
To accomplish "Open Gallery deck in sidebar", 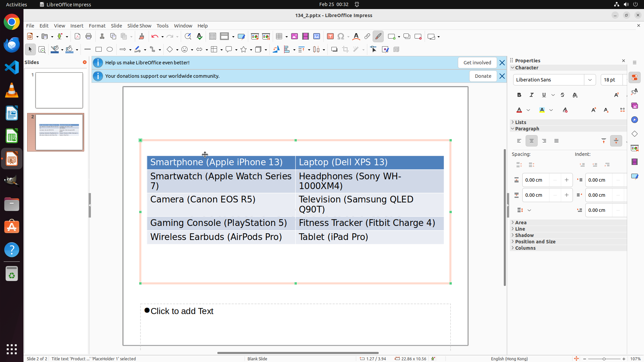I will click(635, 106).
